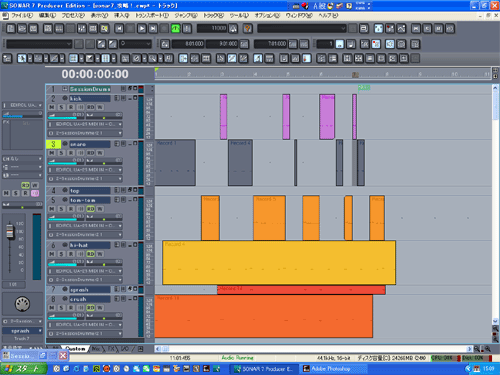The height and width of the screenshot is (375, 500).
Task: Mute the snare track
Action: pyautogui.click(x=52, y=153)
